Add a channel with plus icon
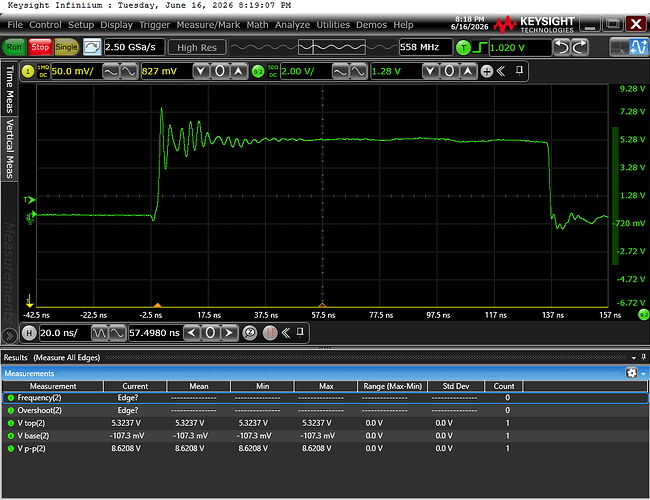 pyautogui.click(x=487, y=71)
